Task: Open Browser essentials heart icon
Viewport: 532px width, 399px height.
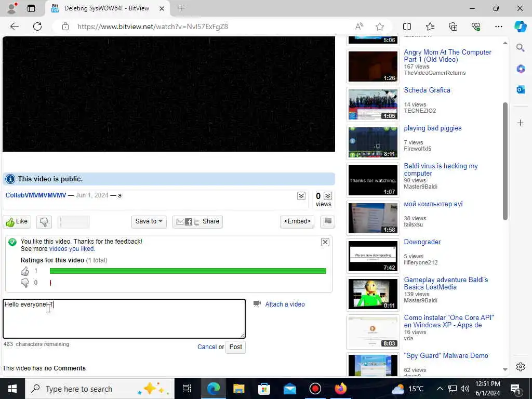Action: tap(476, 26)
